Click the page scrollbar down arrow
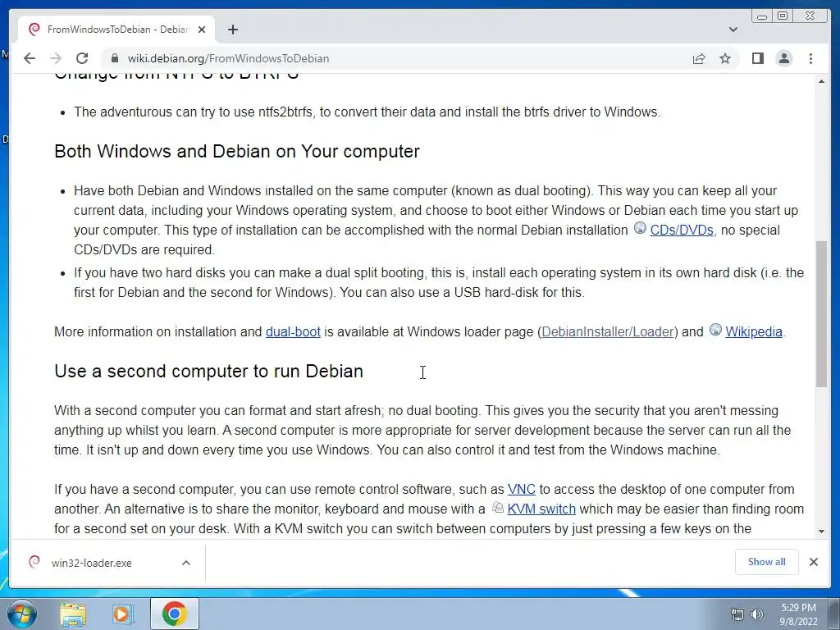840x630 pixels. pyautogui.click(x=821, y=532)
